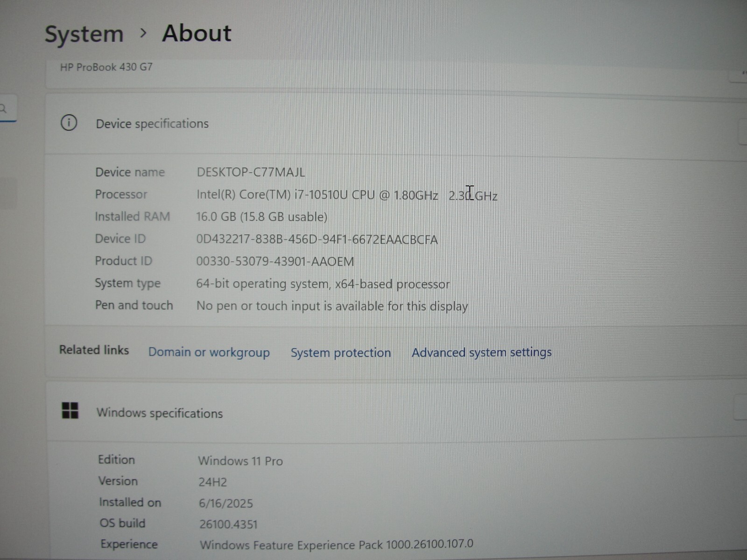Click the Device specifications info icon
747x560 pixels.
(69, 123)
